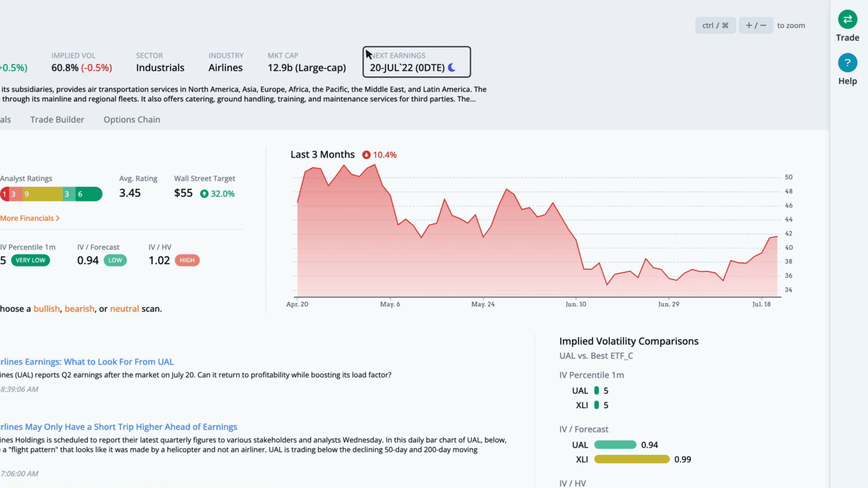This screenshot has width=868, height=488.
Task: Click the 3.45 average rating value
Action: (130, 193)
